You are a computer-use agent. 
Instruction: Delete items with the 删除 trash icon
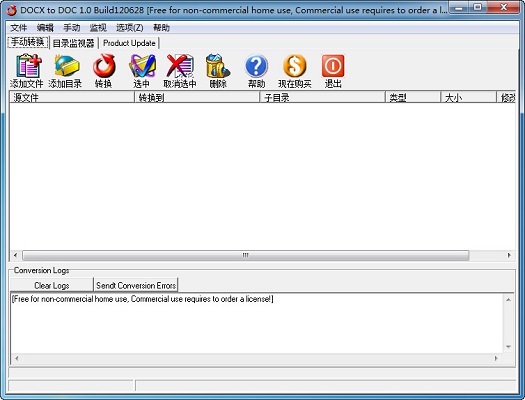[218, 71]
